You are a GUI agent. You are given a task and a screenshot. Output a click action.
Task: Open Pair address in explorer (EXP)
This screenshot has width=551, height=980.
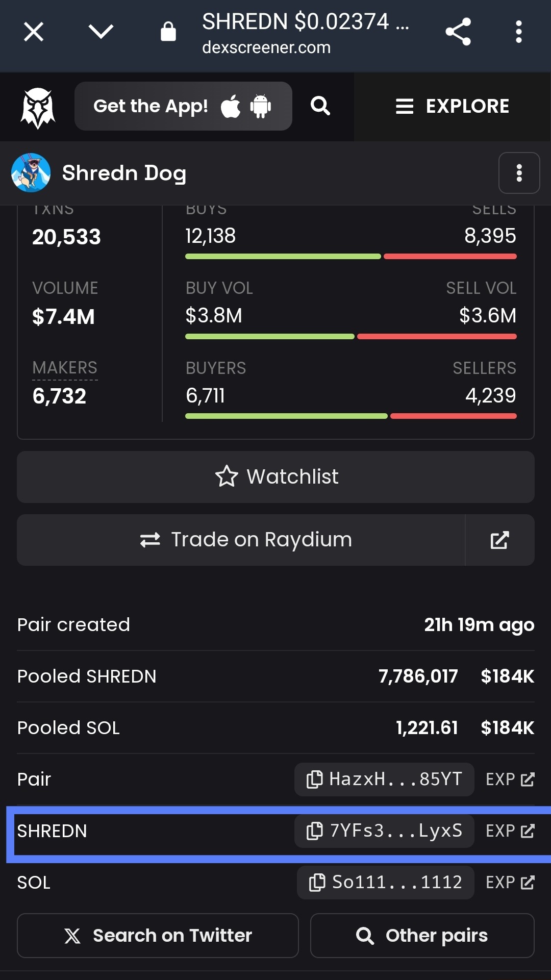click(x=510, y=779)
